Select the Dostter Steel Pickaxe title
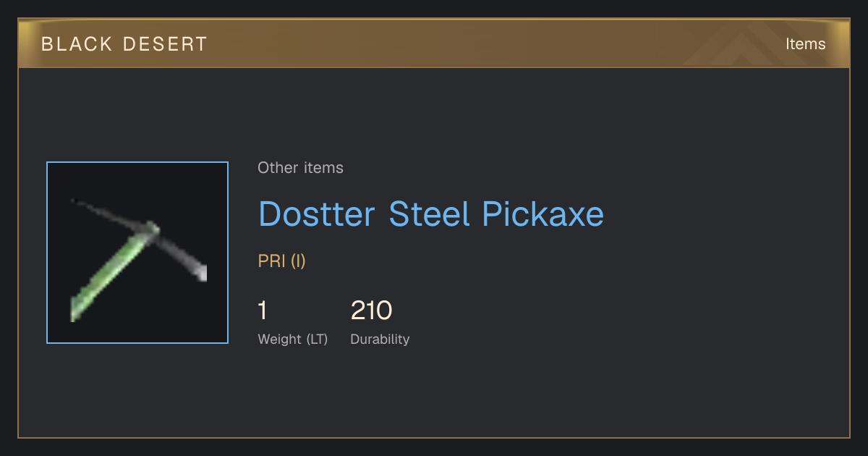Screen dimensions: 868x456 (431, 214)
